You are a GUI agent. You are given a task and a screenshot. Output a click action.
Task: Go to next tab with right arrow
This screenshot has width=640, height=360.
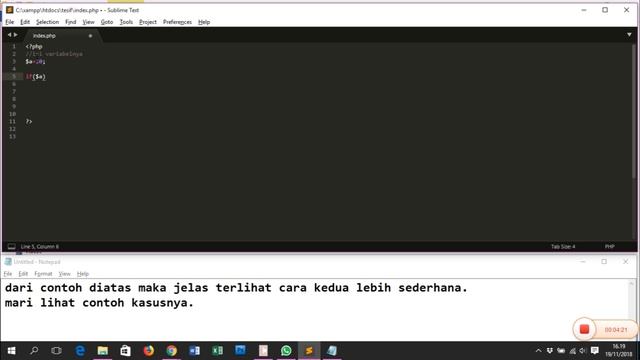pos(16,35)
